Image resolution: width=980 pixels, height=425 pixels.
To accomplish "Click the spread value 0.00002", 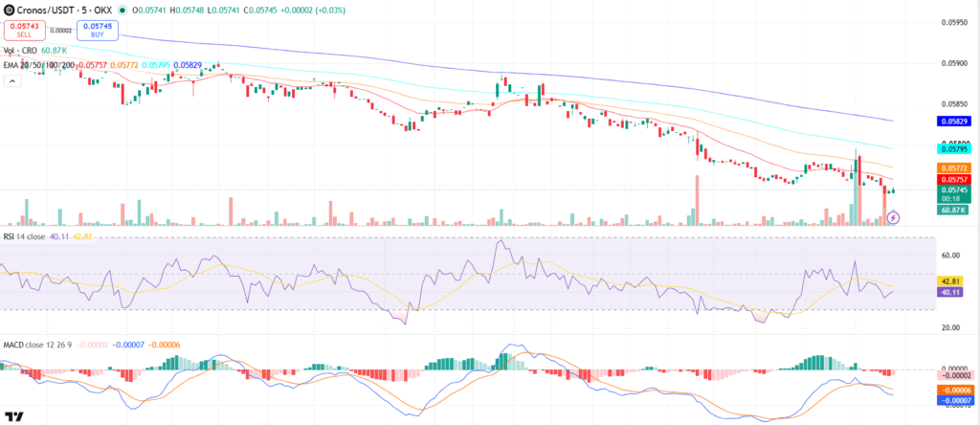I will tap(60, 30).
